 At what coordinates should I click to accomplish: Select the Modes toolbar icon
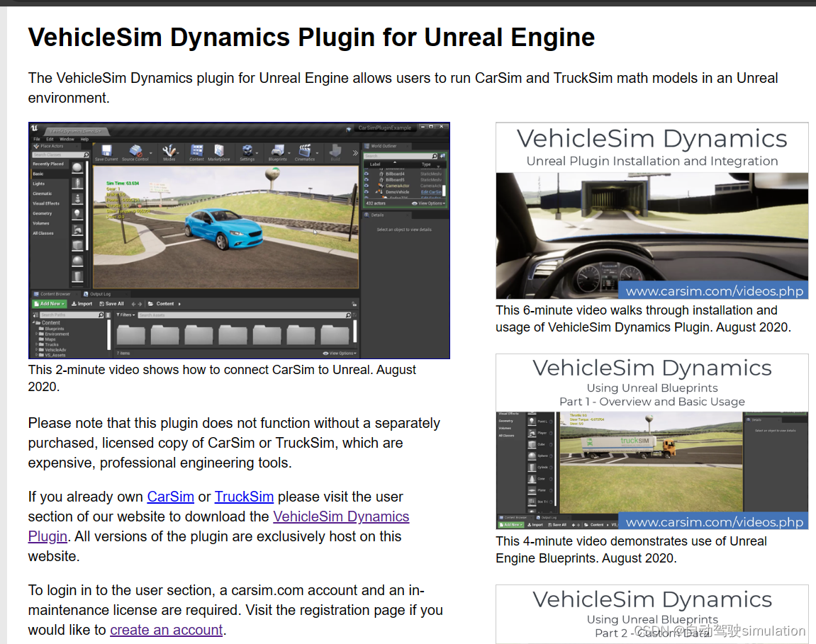tap(169, 152)
